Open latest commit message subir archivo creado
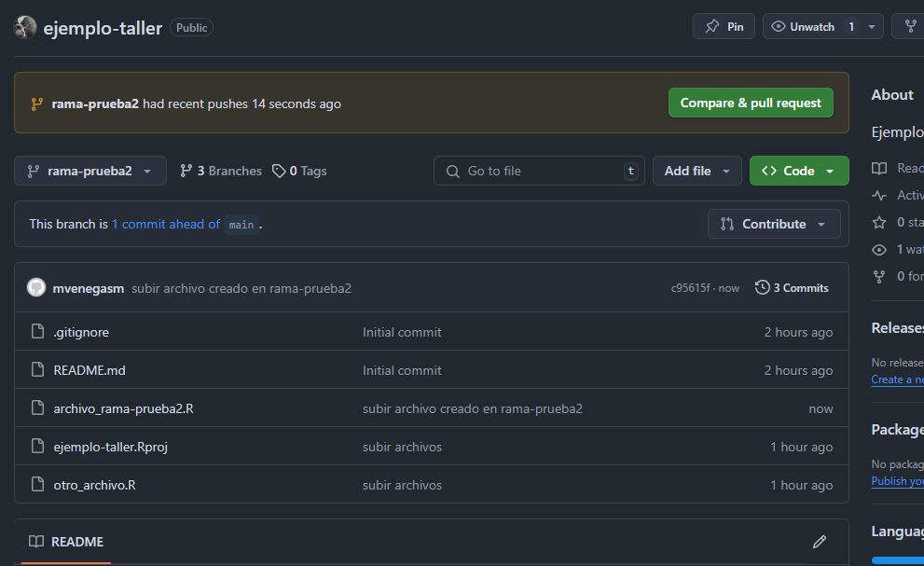The width and height of the screenshot is (924, 566). point(241,288)
